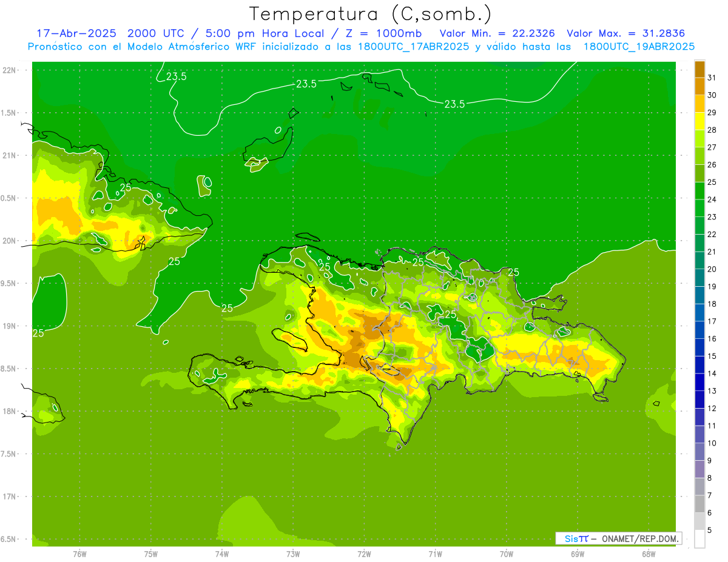Click the 73W longitude axis label

[x=293, y=554]
